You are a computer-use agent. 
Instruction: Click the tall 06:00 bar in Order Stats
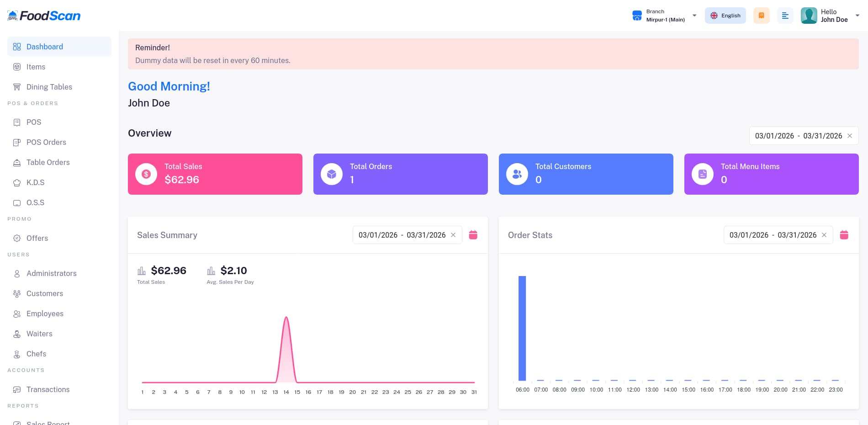522,328
